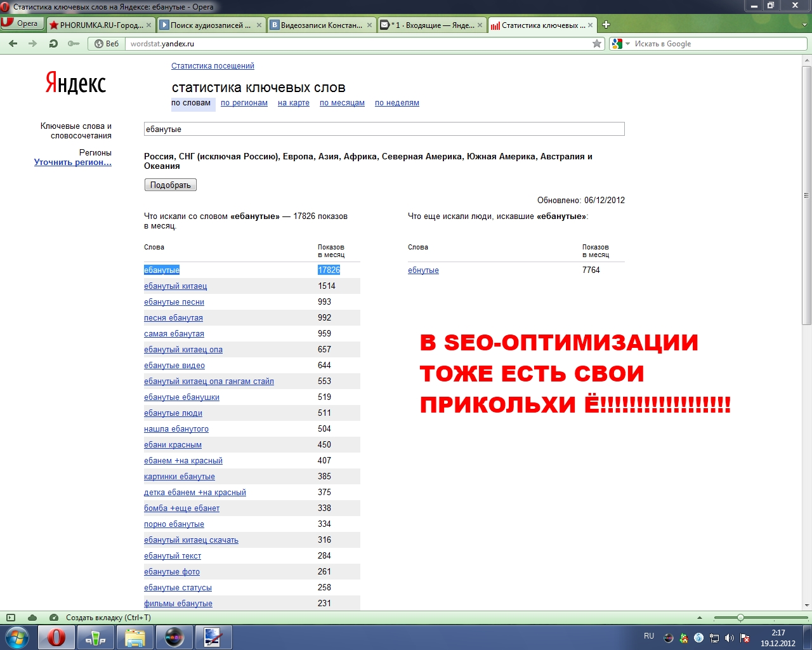Open the green network app on the taskbar
812x650 pixels.
coord(96,637)
